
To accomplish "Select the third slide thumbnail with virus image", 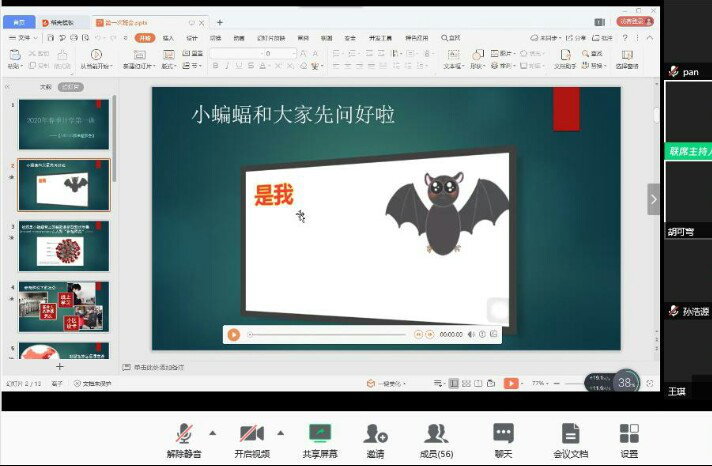I will click(64, 246).
